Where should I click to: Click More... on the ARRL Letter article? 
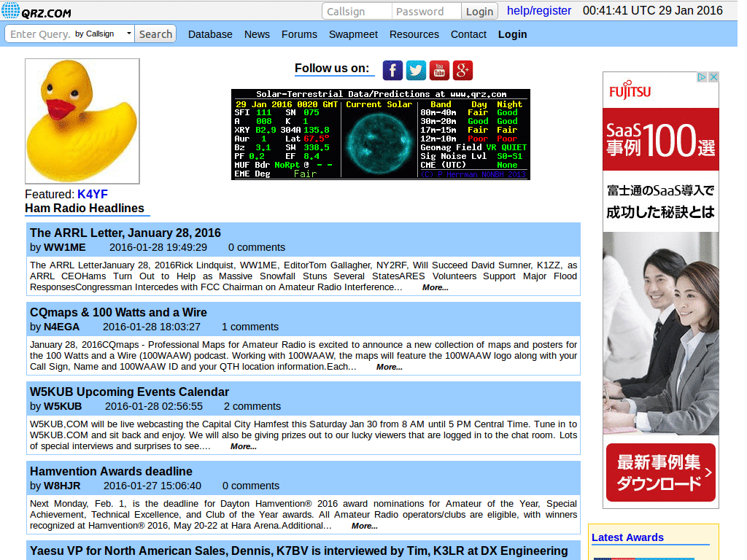coord(435,287)
